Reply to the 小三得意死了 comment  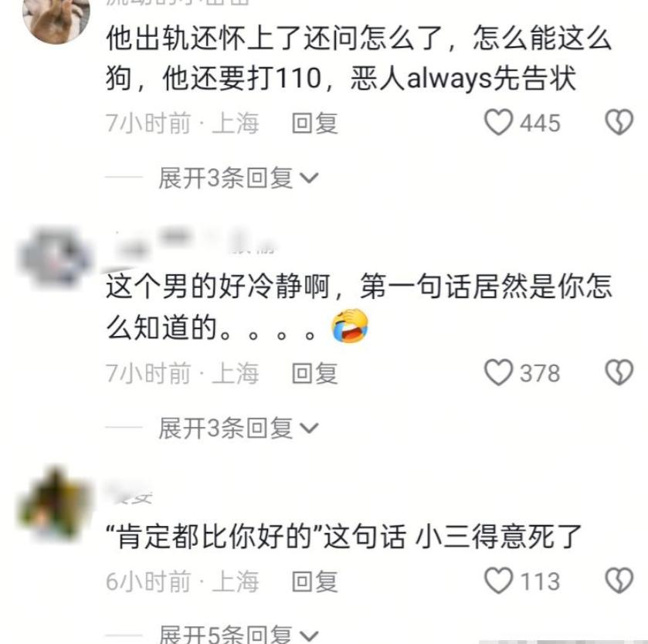(x=314, y=581)
